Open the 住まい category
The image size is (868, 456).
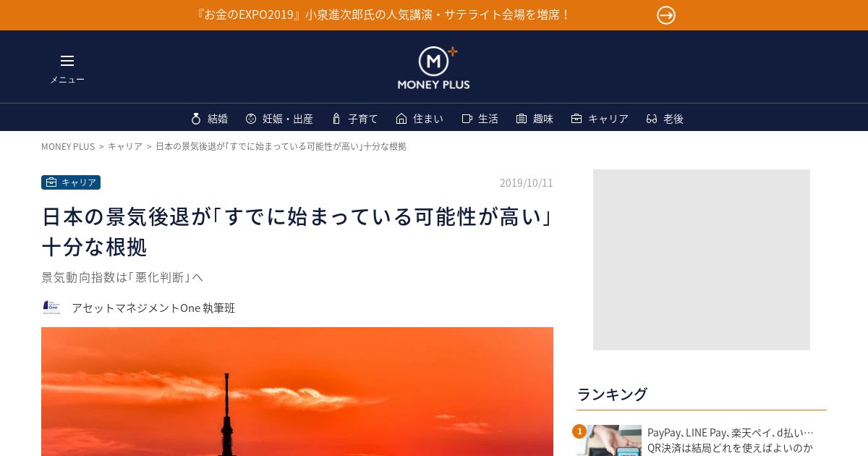pyautogui.click(x=428, y=119)
